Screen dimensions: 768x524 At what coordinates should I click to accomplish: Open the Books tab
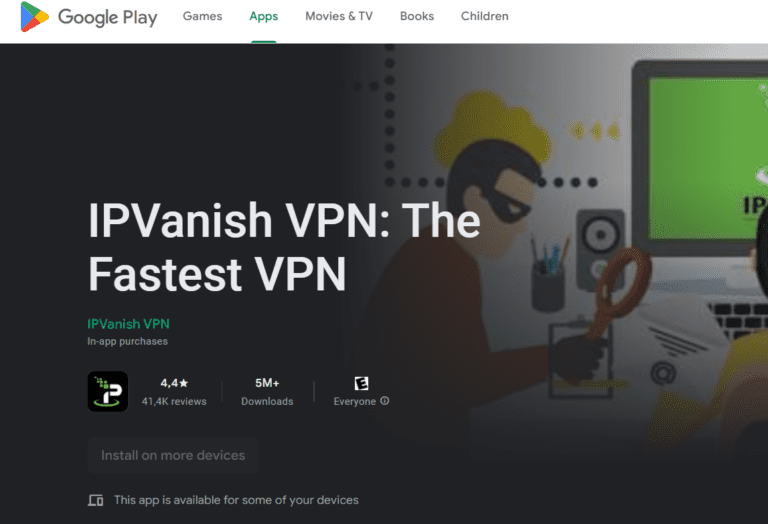point(417,16)
